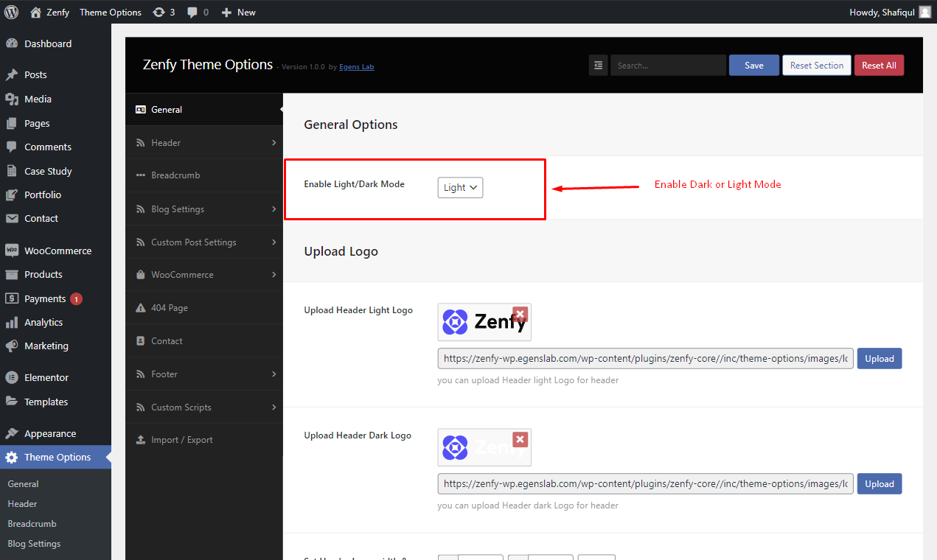This screenshot has width=937, height=560.
Task: Remove the Header Light Logo image
Action: click(520, 315)
